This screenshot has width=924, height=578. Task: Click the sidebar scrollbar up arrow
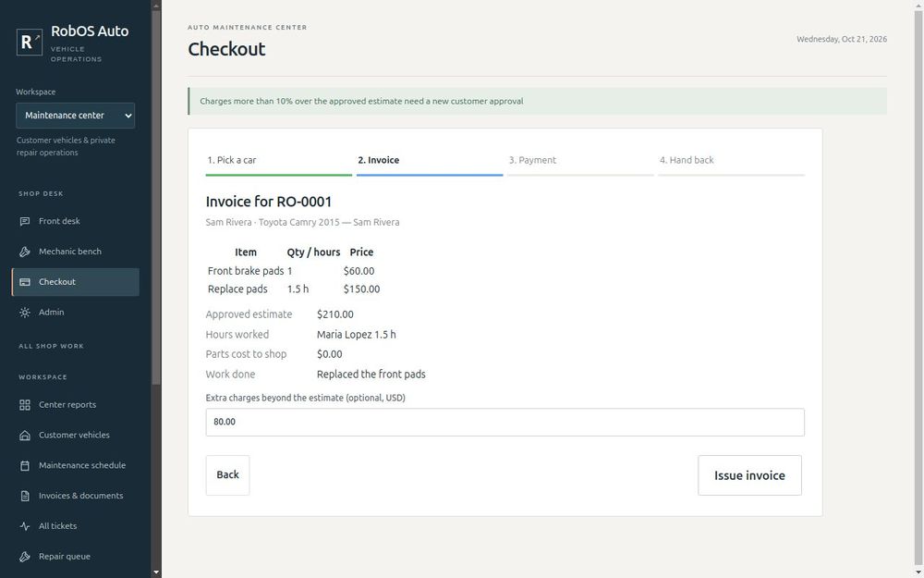pyautogui.click(x=156, y=6)
